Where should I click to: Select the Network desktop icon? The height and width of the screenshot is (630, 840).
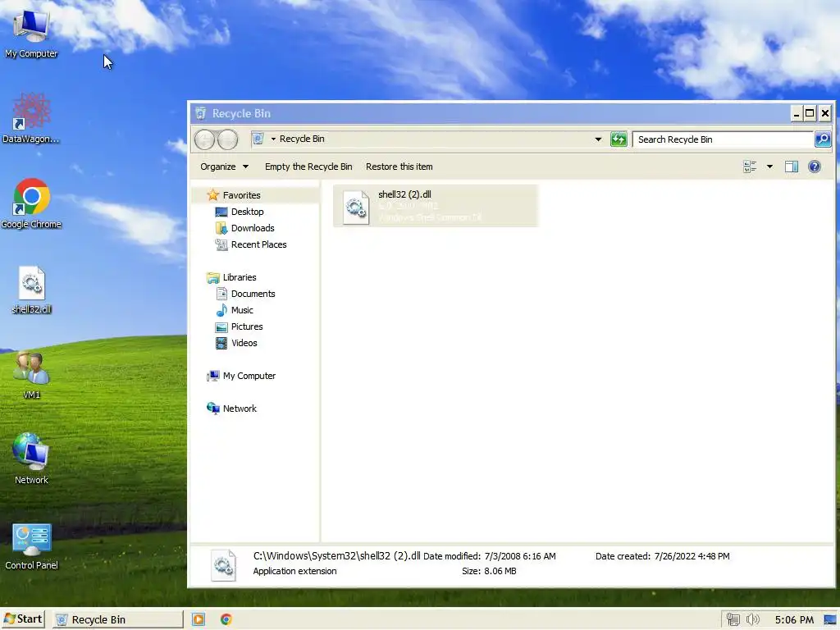pyautogui.click(x=31, y=459)
